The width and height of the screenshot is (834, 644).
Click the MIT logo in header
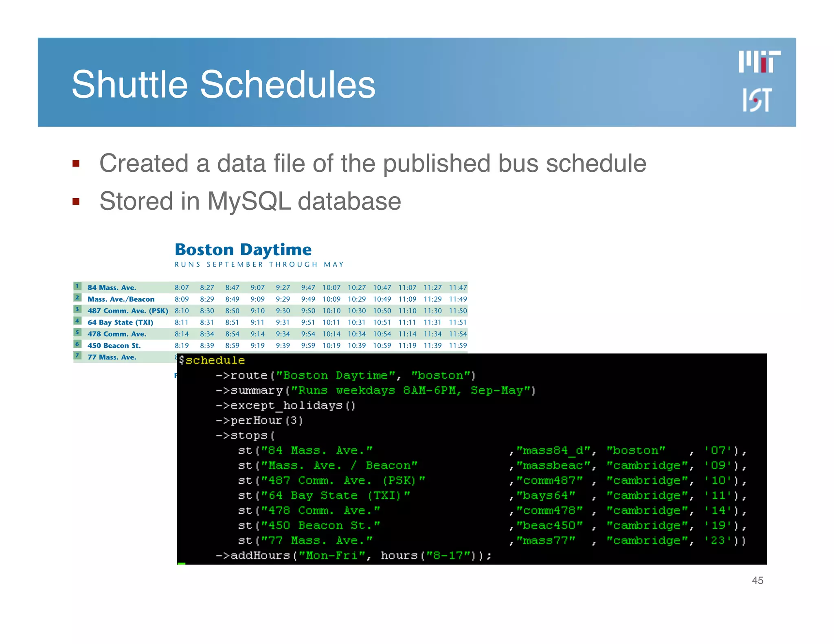759,62
